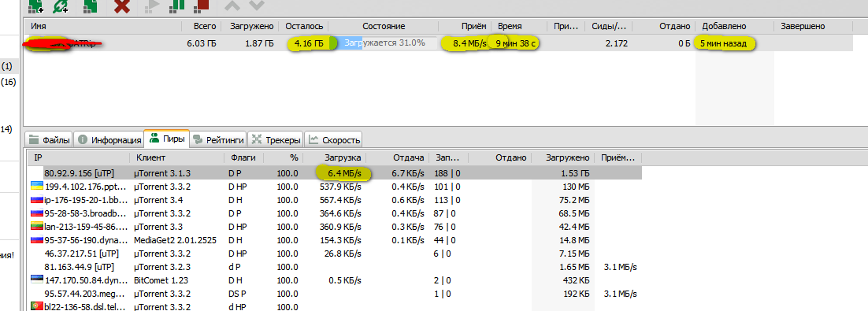Click the 6.4 МБ/s download speed cell
The height and width of the screenshot is (311, 868).
pyautogui.click(x=343, y=173)
